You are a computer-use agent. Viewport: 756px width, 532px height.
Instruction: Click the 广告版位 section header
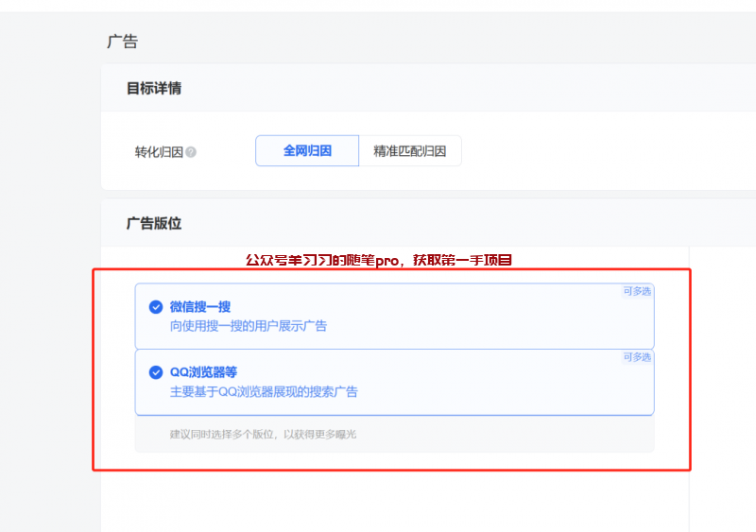154,223
